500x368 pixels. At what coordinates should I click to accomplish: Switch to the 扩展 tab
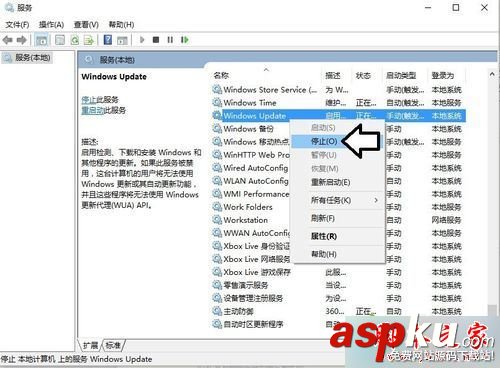tap(91, 345)
